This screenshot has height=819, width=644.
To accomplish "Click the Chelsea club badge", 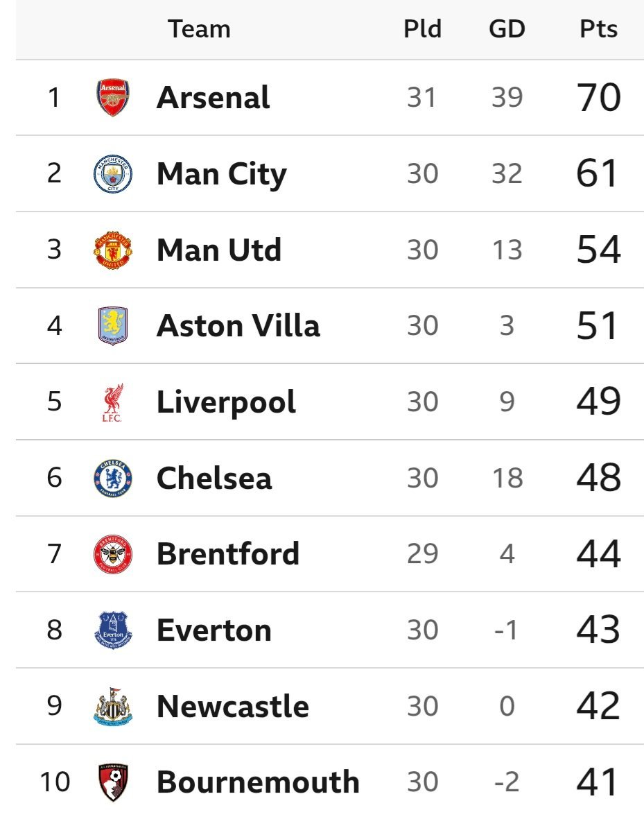I will click(x=113, y=478).
